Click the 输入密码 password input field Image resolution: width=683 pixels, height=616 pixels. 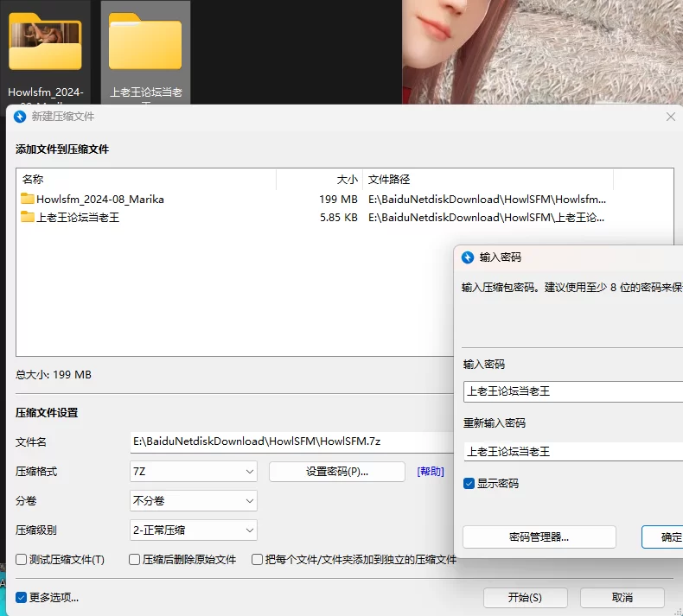(571, 391)
